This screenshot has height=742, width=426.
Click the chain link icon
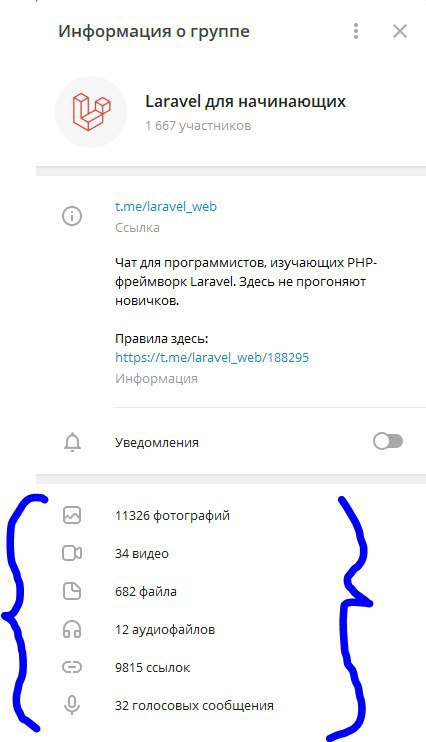point(72,667)
